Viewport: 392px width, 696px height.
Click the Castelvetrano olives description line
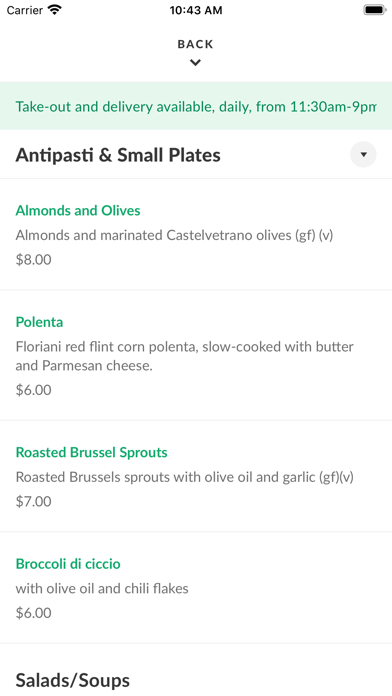point(174,235)
